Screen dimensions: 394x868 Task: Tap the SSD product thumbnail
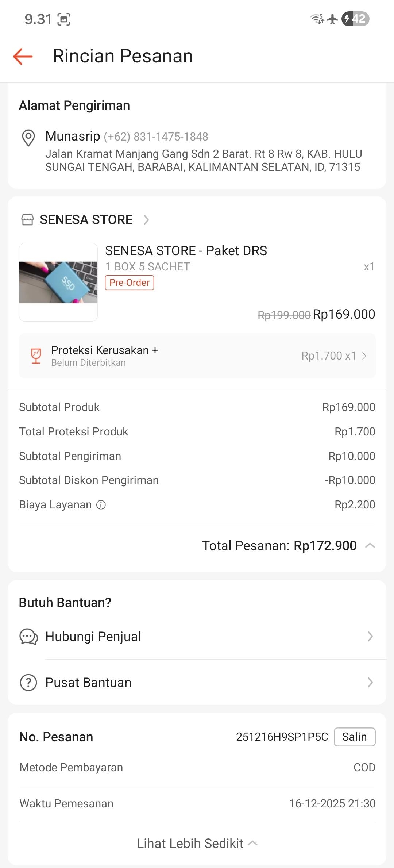(58, 282)
